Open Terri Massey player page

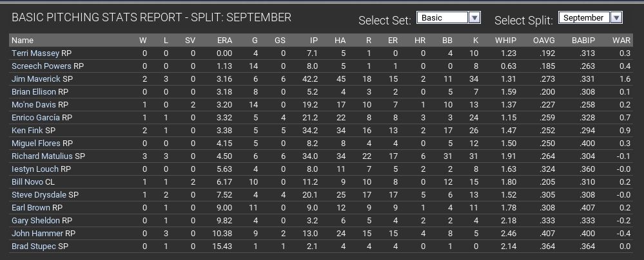point(35,53)
